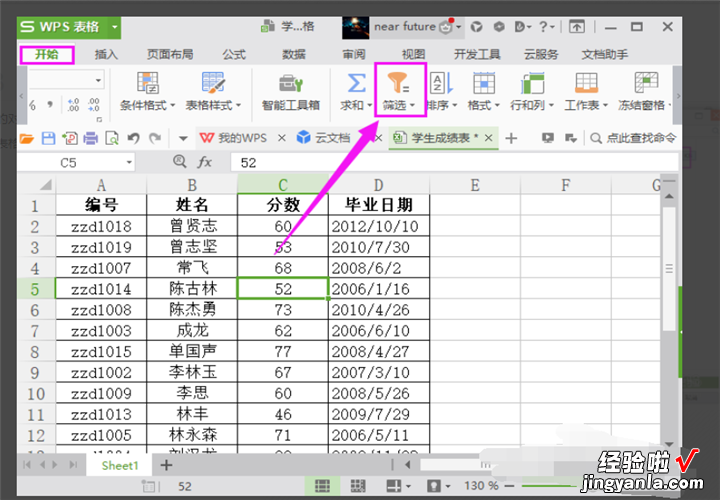Click the 求和 sum sigma icon
The height and width of the screenshot is (500, 720).
356,83
